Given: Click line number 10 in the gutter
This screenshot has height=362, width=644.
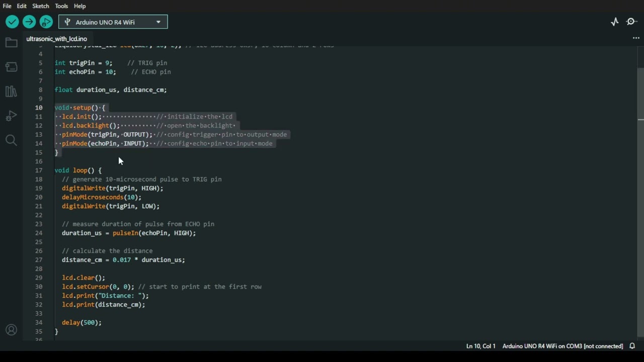Looking at the screenshot, I should (39, 108).
